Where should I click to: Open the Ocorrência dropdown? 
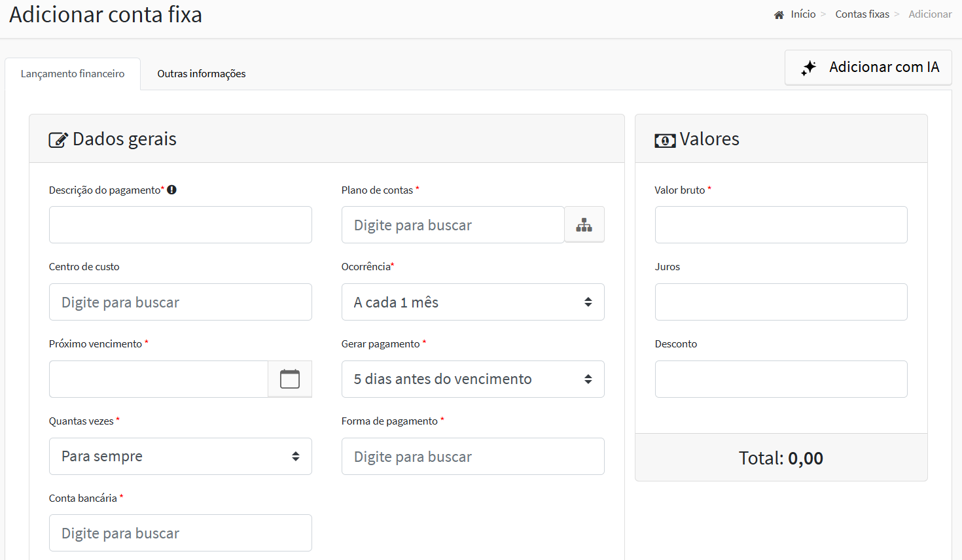[x=473, y=302]
